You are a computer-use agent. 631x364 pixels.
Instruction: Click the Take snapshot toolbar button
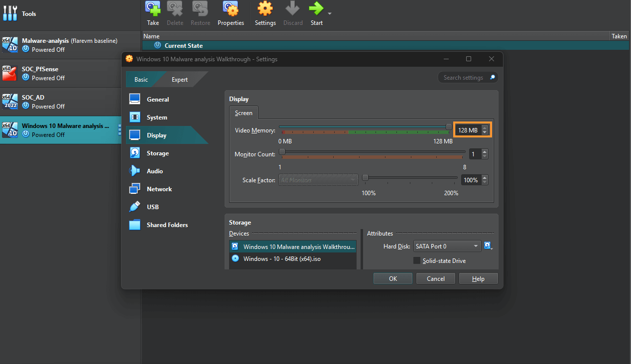[x=153, y=13]
